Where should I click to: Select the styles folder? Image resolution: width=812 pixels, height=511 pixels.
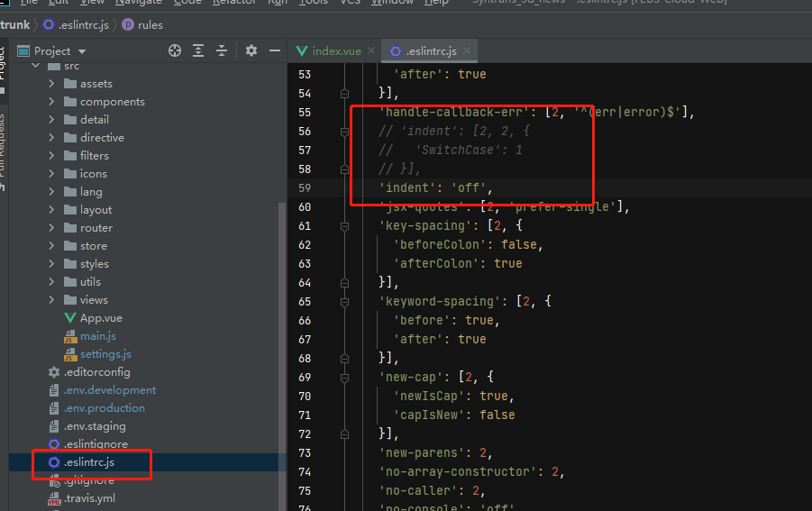tap(95, 264)
